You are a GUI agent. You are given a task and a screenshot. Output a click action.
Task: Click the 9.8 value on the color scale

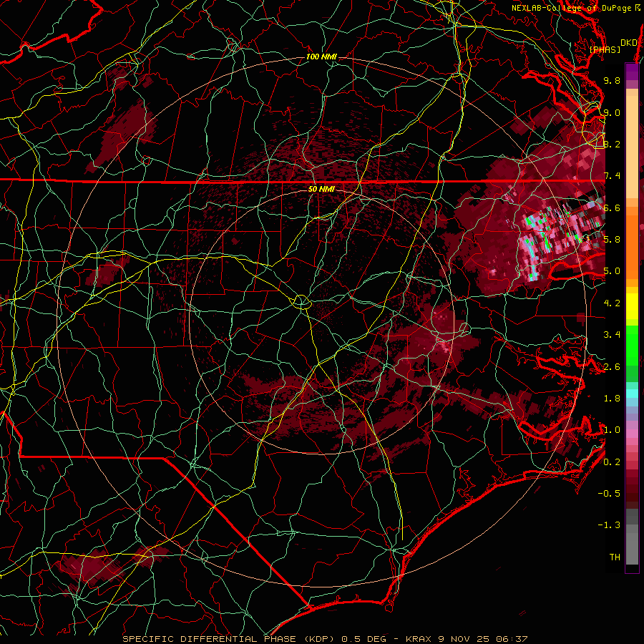(x=612, y=80)
